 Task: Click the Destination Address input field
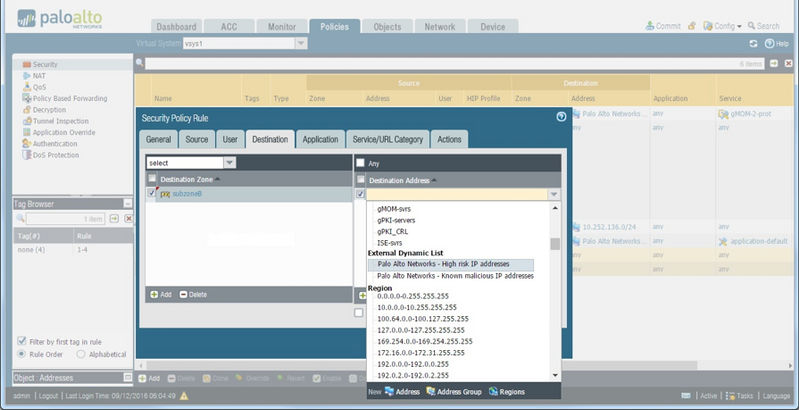pyautogui.click(x=456, y=194)
